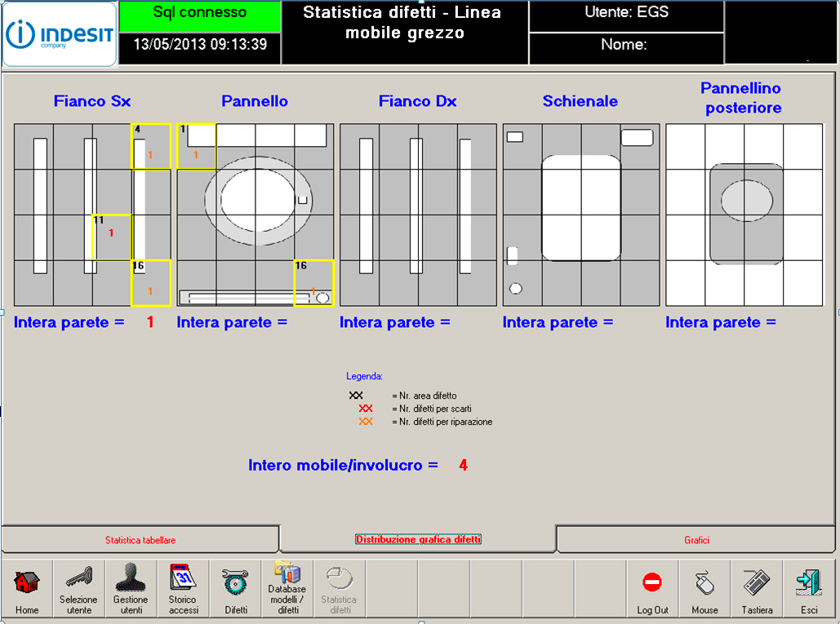Click the Pannellino posteriore diagram
This screenshot has width=840, height=624.
point(744,215)
